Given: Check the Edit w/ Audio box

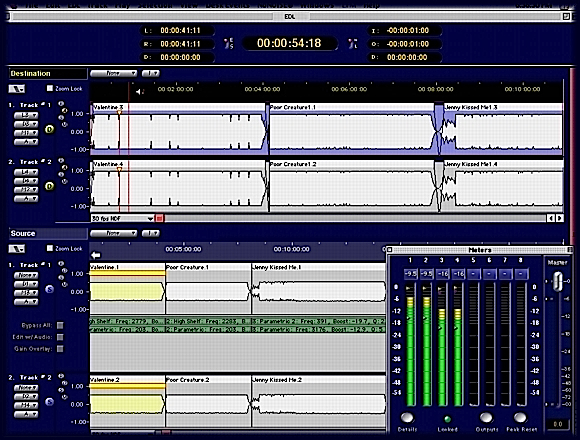Looking at the screenshot, I should (60, 337).
